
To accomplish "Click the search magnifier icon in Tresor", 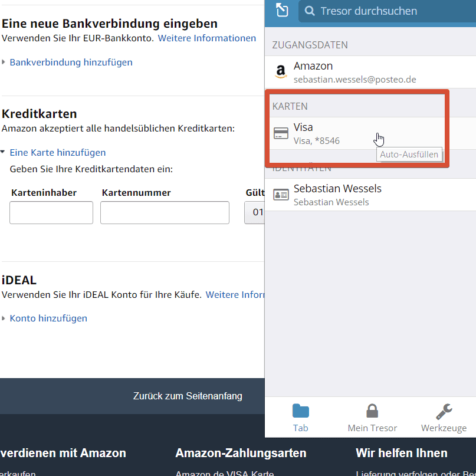I will coord(310,11).
